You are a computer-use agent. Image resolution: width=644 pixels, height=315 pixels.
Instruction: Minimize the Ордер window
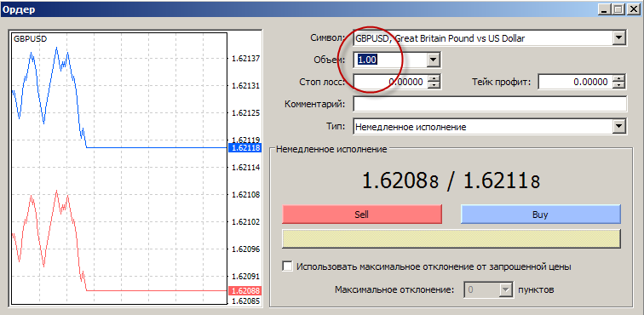click(x=604, y=9)
